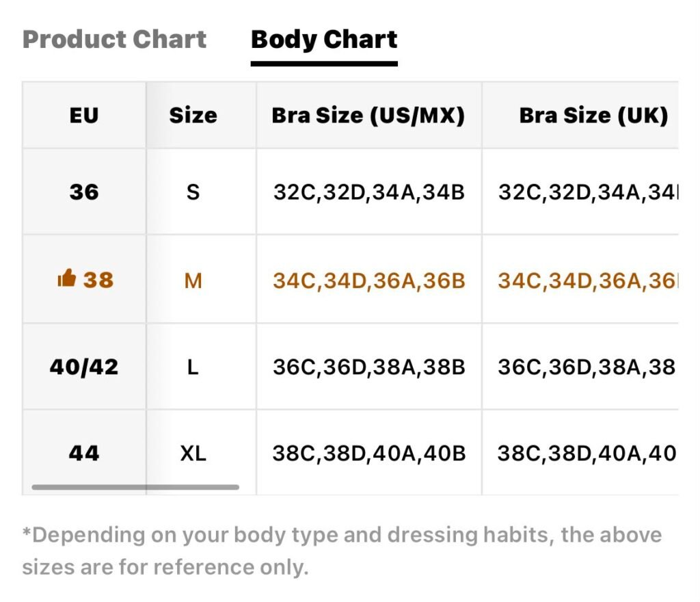Choose the highlighted size M
The image size is (700, 602).
pyautogui.click(x=193, y=280)
